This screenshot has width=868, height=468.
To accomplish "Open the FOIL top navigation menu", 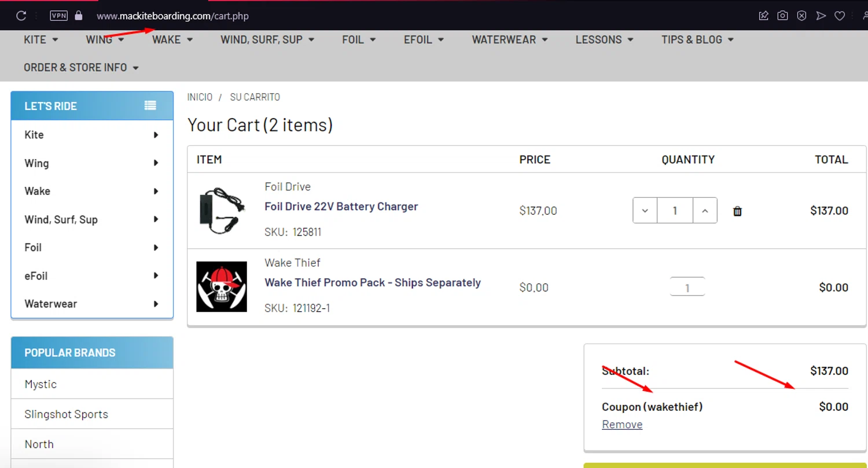I will 359,39.
